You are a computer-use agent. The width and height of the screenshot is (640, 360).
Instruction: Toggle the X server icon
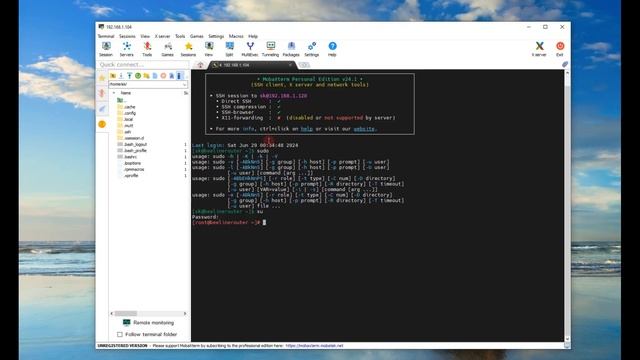539,46
